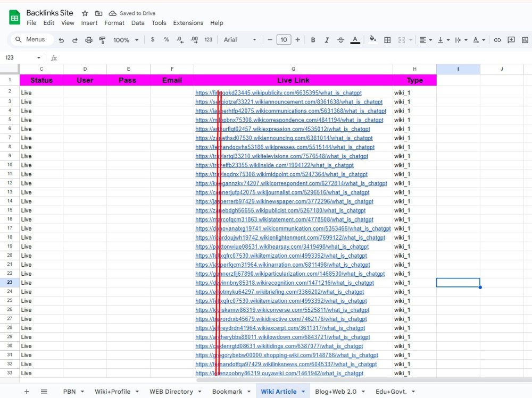Open the Text wrapping dropdown
The width and height of the screenshot is (532, 398).
461,40
